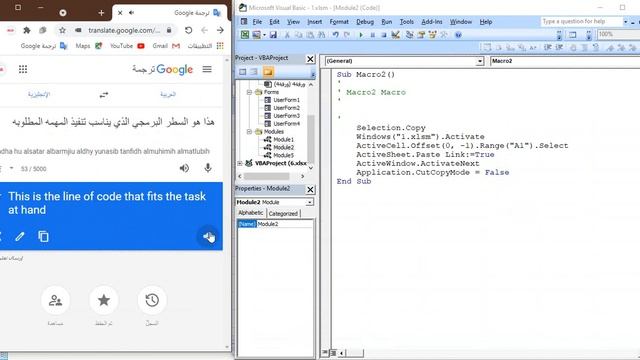Viewport: 640px width, 360px height.
Task: Click the blue Help question icon
Action: [458, 35]
